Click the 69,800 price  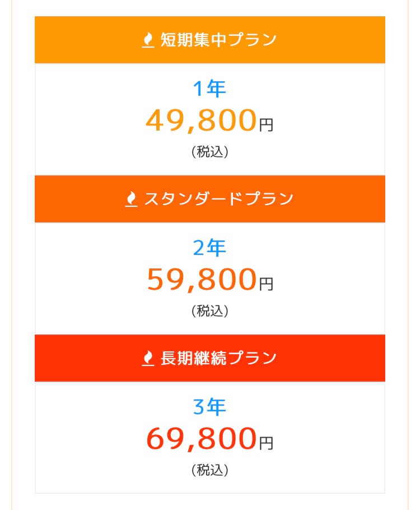[x=202, y=439]
